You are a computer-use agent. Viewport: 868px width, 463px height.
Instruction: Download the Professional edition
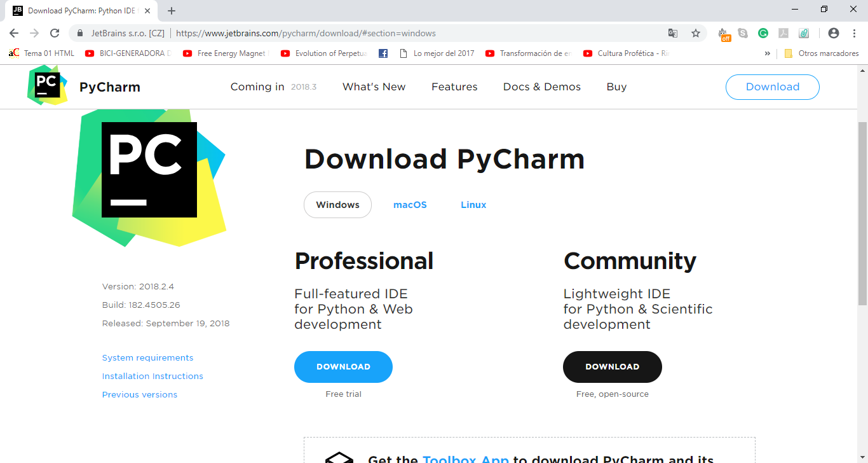click(343, 367)
